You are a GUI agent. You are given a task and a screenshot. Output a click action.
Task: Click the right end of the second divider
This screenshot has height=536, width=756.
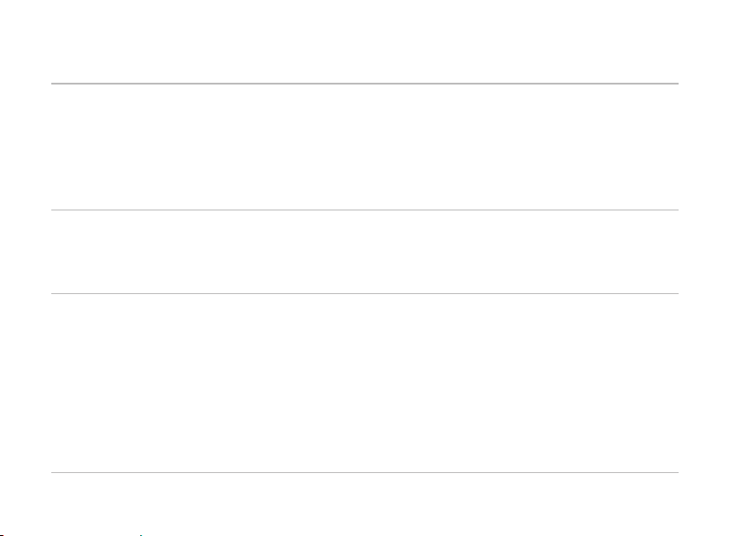[x=678, y=210]
